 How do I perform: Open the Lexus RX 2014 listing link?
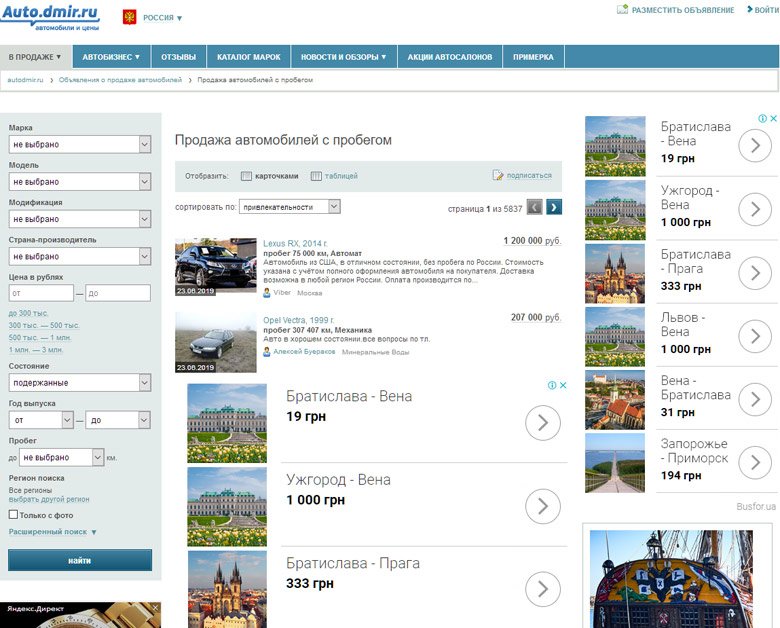pyautogui.click(x=295, y=243)
